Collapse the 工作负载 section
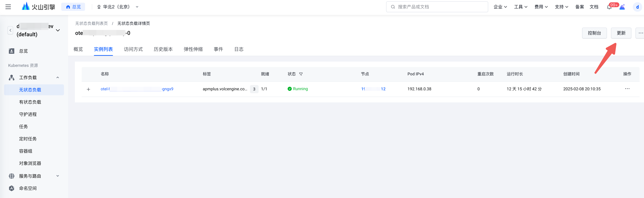Screen dimensions: 644x198 click(x=58, y=78)
